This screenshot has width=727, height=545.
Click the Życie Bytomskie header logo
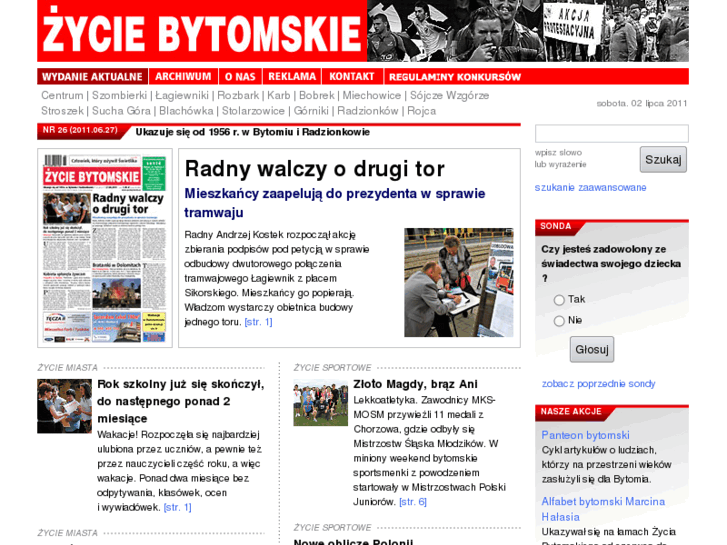click(202, 31)
